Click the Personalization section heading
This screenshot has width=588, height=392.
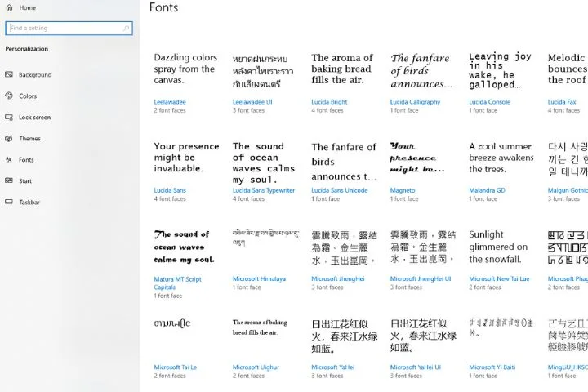coord(27,49)
